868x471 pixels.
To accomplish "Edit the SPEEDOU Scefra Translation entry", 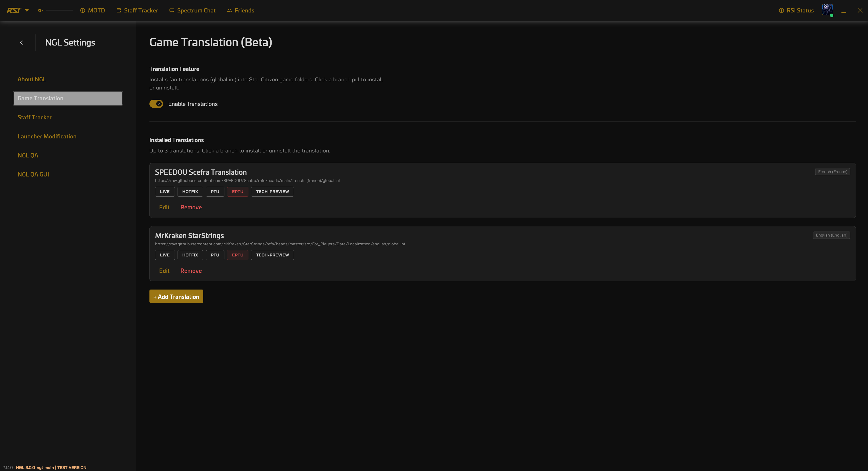I will pos(164,207).
